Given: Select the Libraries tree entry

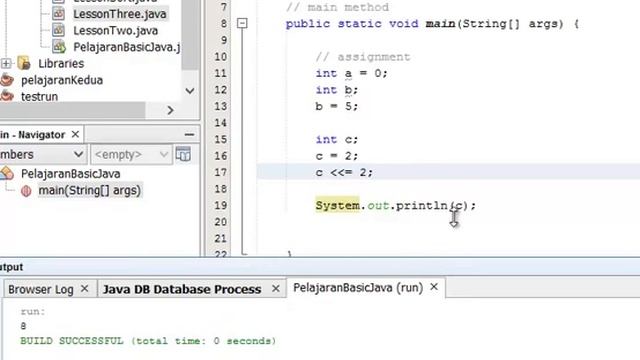Looking at the screenshot, I should click(x=61, y=64).
